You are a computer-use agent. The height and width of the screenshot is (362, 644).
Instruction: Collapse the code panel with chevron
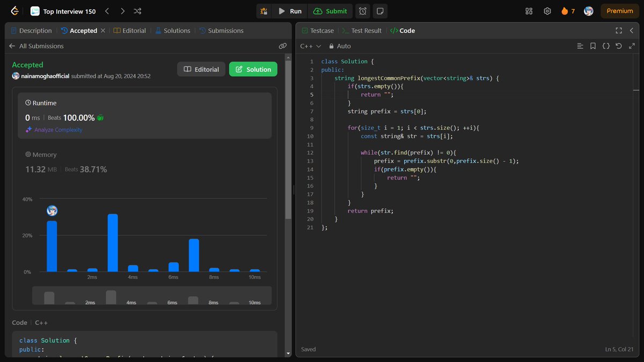click(632, 31)
